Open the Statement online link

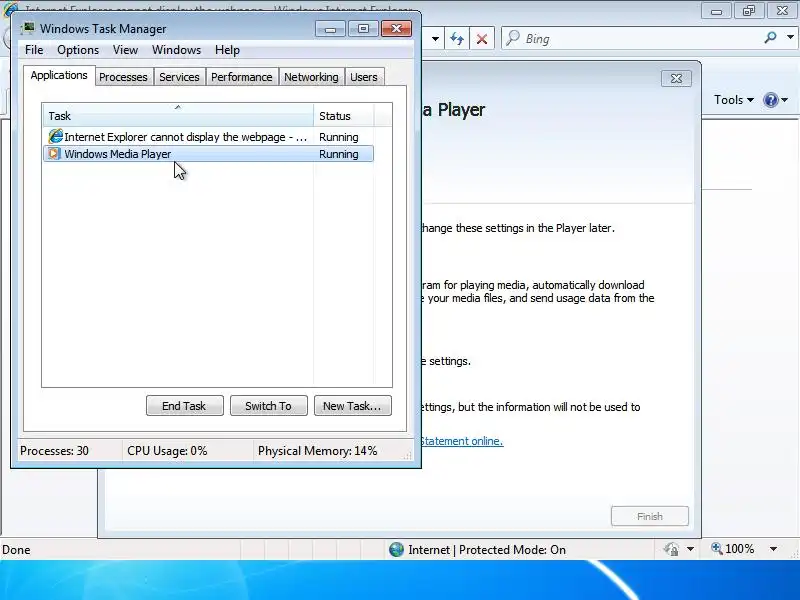[462, 441]
